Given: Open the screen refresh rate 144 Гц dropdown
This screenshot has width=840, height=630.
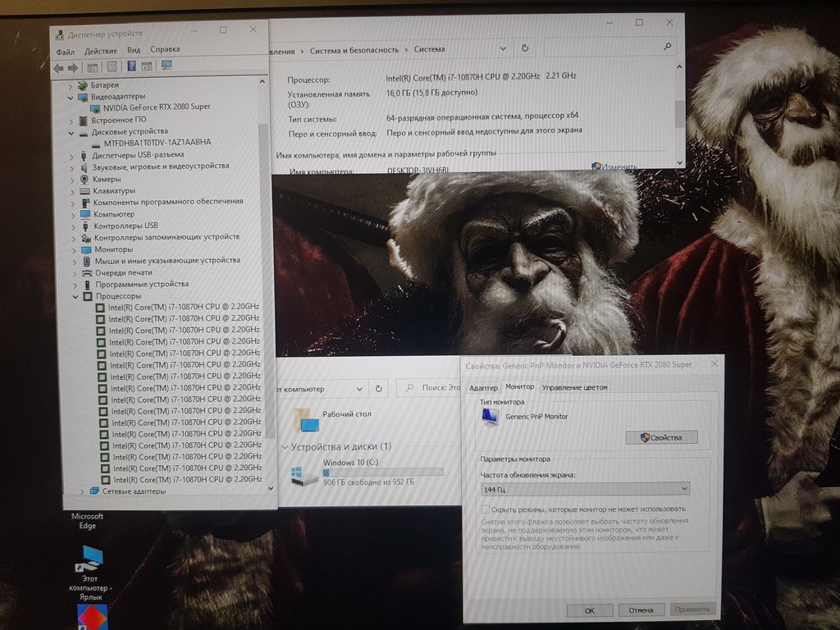Looking at the screenshot, I should click(x=584, y=489).
